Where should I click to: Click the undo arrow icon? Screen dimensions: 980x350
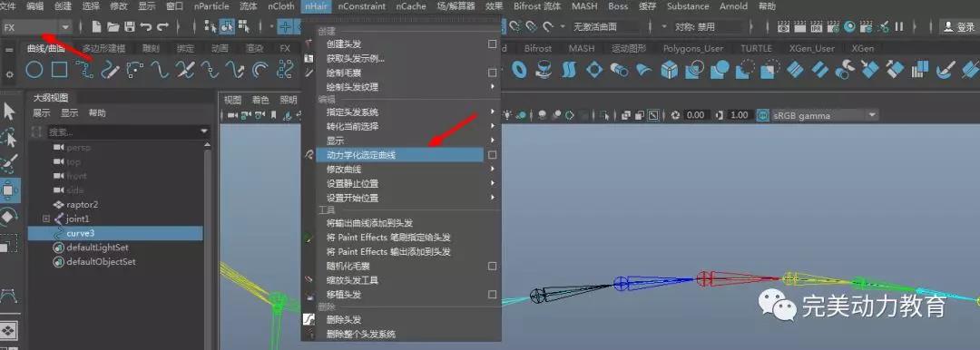tap(145, 27)
